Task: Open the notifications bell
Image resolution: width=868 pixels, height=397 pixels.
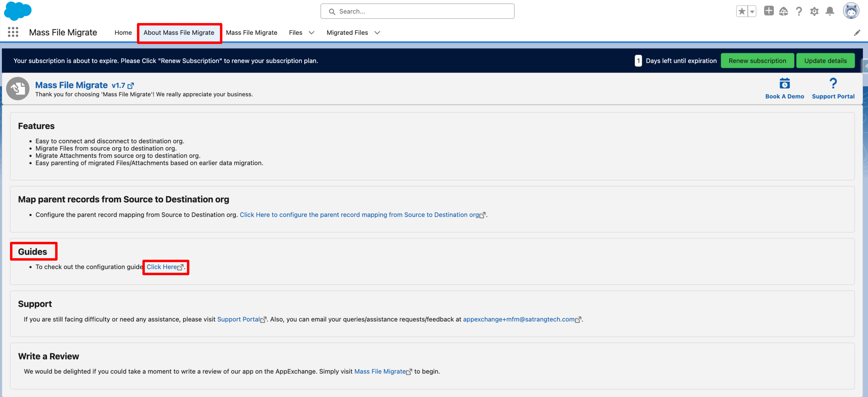Action: coord(830,12)
